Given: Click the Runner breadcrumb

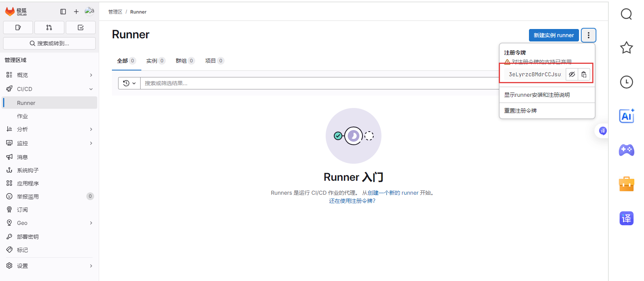Looking at the screenshot, I should coord(138,12).
